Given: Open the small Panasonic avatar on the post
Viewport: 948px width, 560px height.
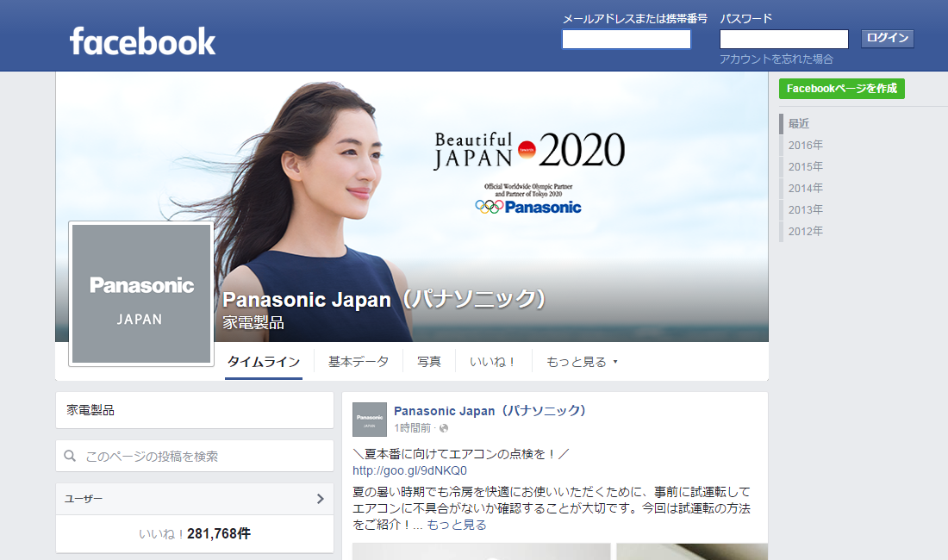Looking at the screenshot, I should pos(370,420).
